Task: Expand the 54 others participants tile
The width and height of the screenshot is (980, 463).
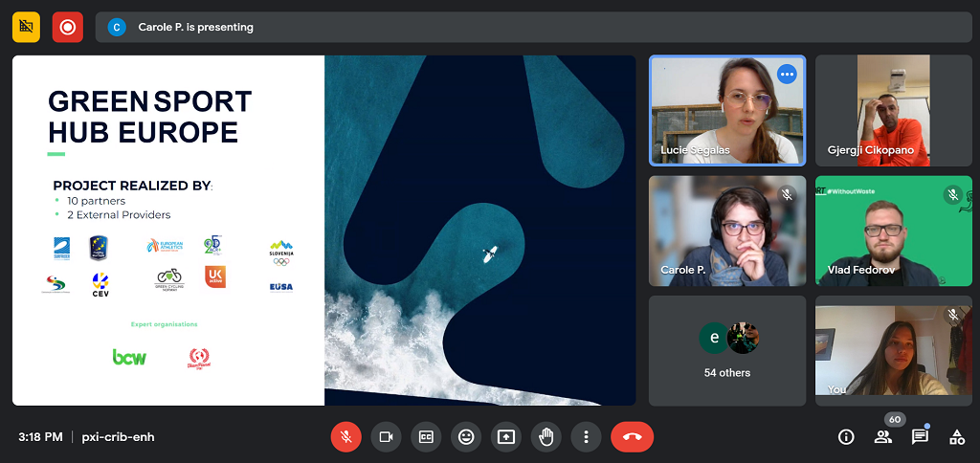Action: [727, 350]
